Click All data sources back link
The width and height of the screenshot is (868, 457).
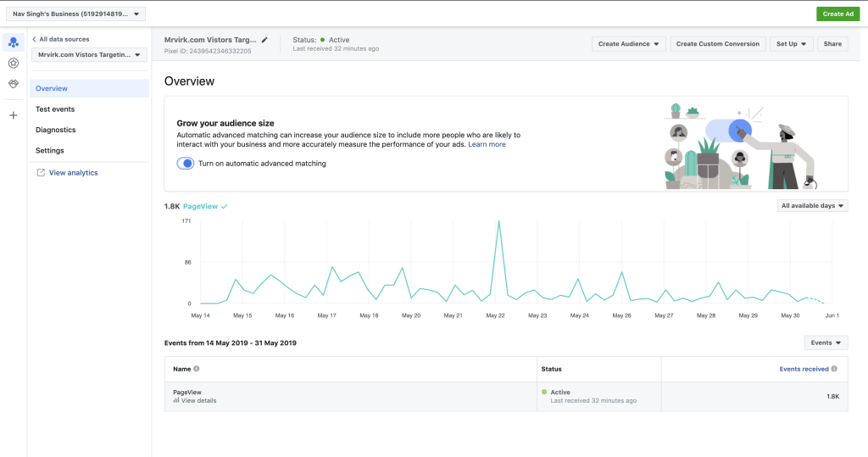click(x=64, y=39)
